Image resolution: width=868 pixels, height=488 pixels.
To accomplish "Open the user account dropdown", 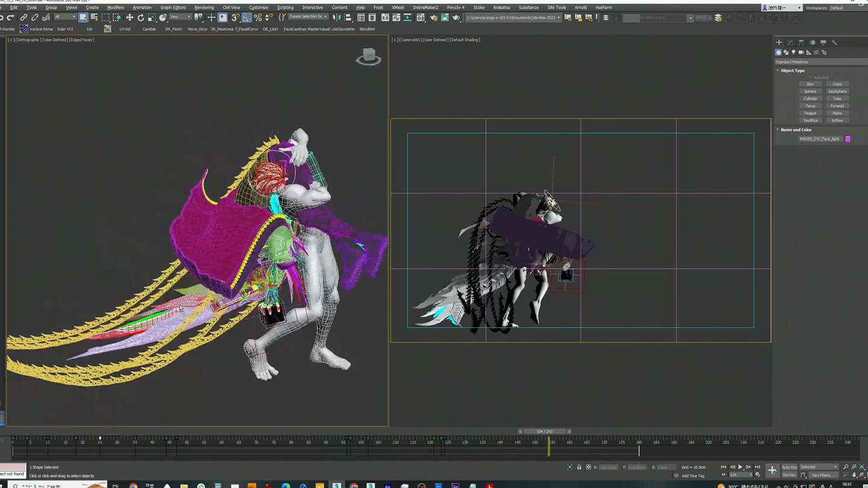I will tap(782, 8).
